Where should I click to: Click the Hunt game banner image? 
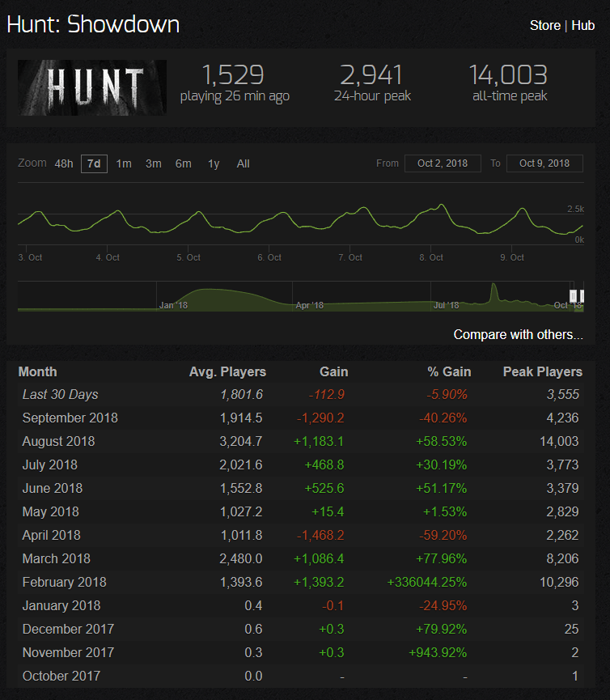pos(92,87)
